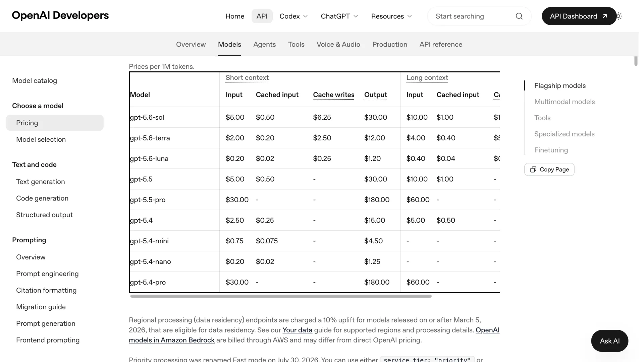644x362 pixels.
Task: Jump to Multimodal models section
Action: (565, 102)
